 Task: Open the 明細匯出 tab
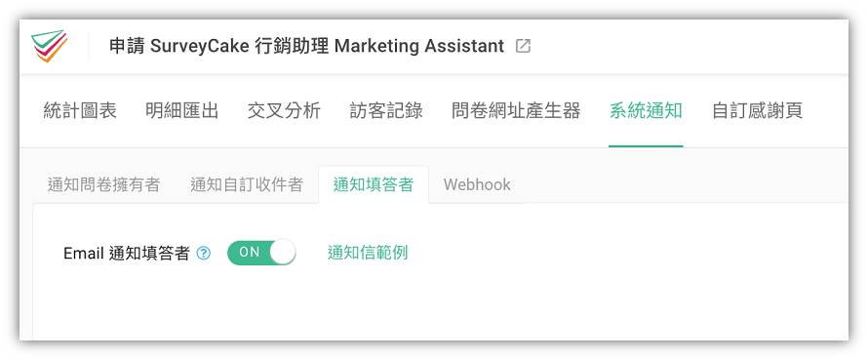pos(182,111)
